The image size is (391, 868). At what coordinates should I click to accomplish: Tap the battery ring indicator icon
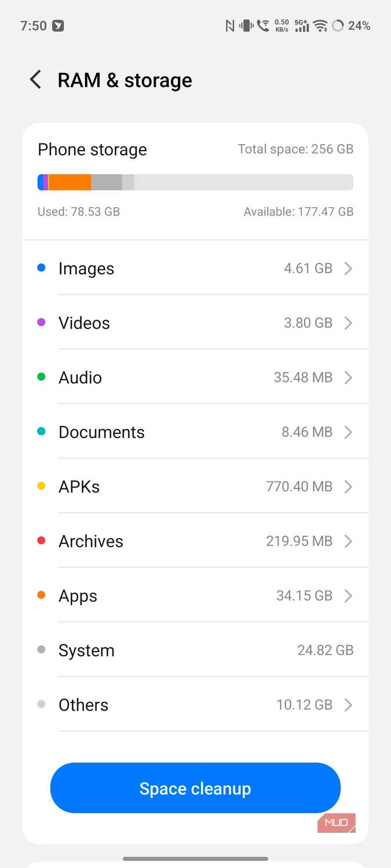(x=338, y=25)
